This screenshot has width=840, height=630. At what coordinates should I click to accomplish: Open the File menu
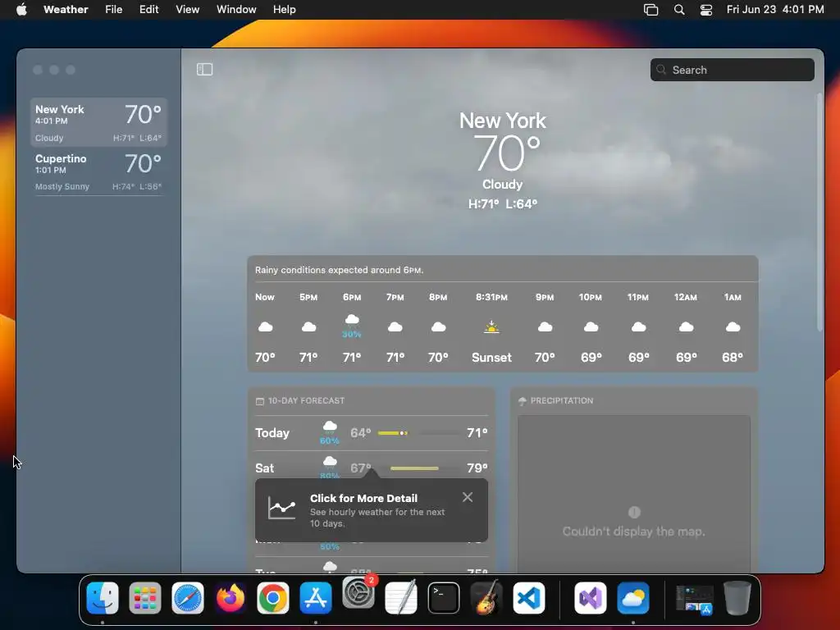113,10
